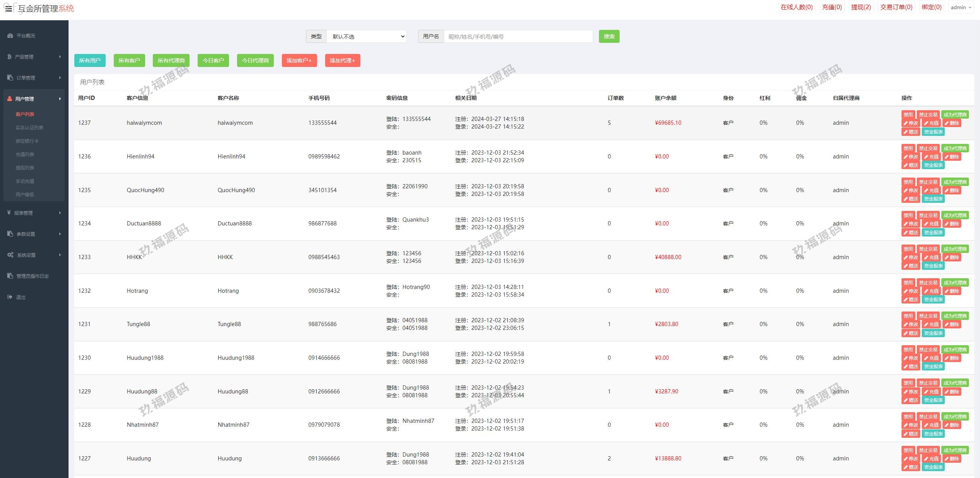Click 充值 pencil button for user 1233
The width and height of the screenshot is (980, 478).
(x=931, y=258)
